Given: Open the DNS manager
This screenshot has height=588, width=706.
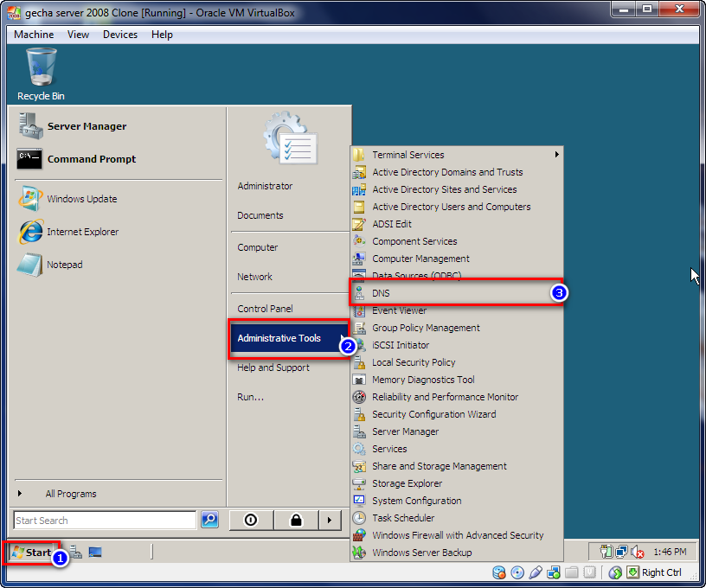Looking at the screenshot, I should click(457, 293).
